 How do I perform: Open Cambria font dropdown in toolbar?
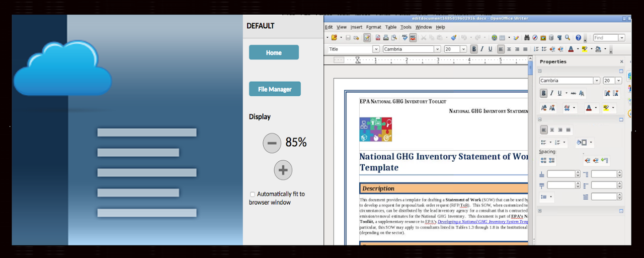pos(437,49)
